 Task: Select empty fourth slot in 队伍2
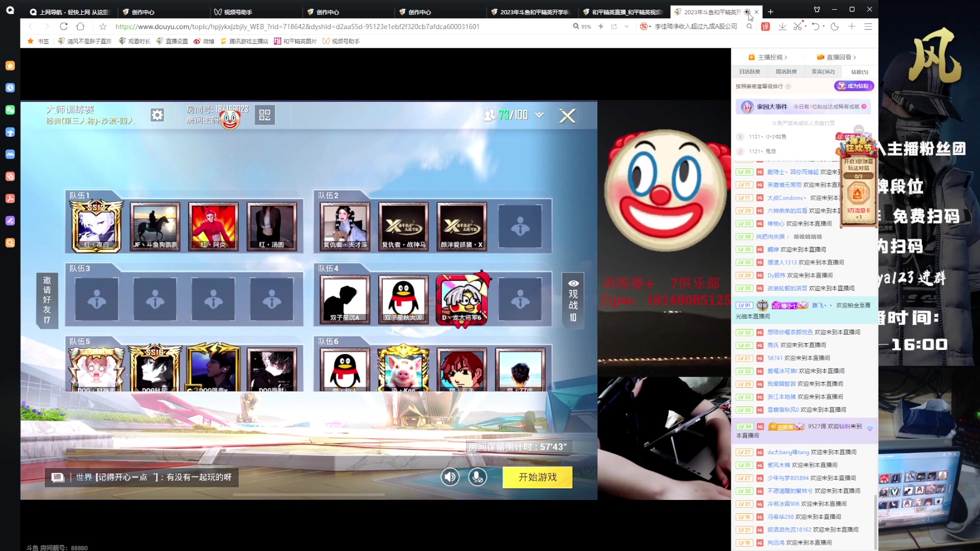click(520, 226)
